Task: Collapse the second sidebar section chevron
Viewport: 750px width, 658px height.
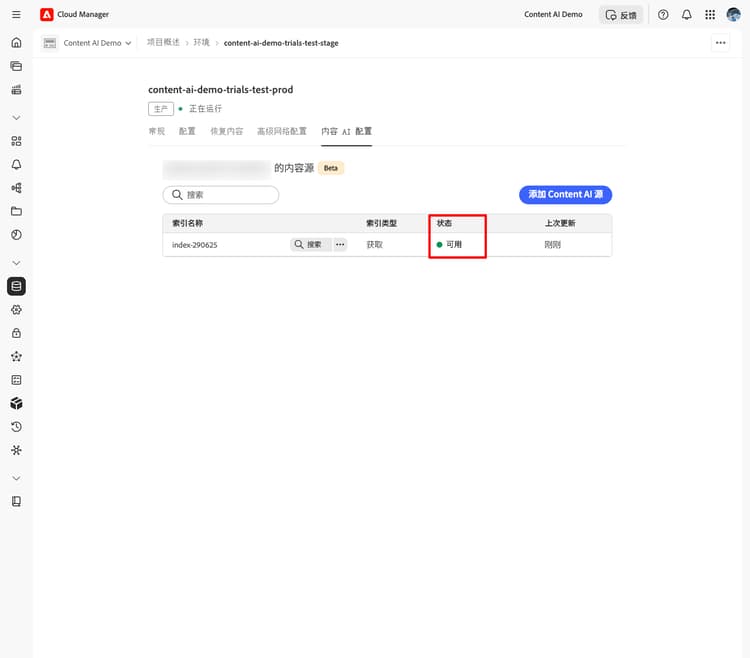Action: (x=16, y=263)
